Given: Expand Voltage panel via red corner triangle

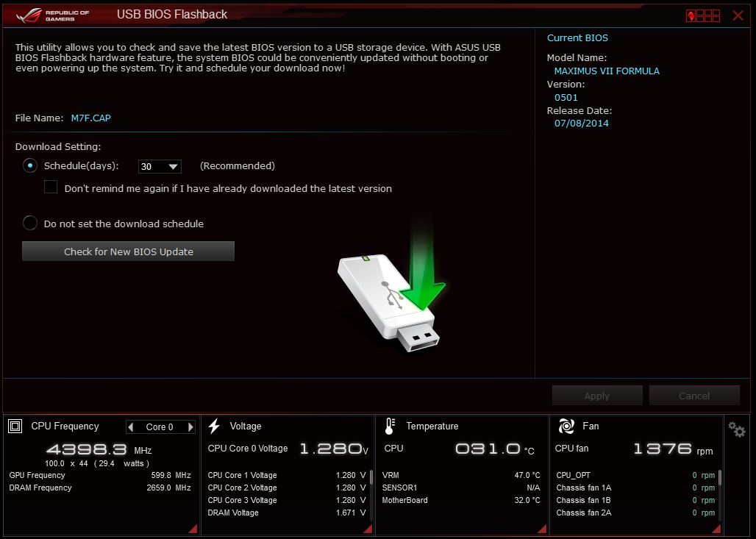Looking at the screenshot, I should [x=368, y=529].
